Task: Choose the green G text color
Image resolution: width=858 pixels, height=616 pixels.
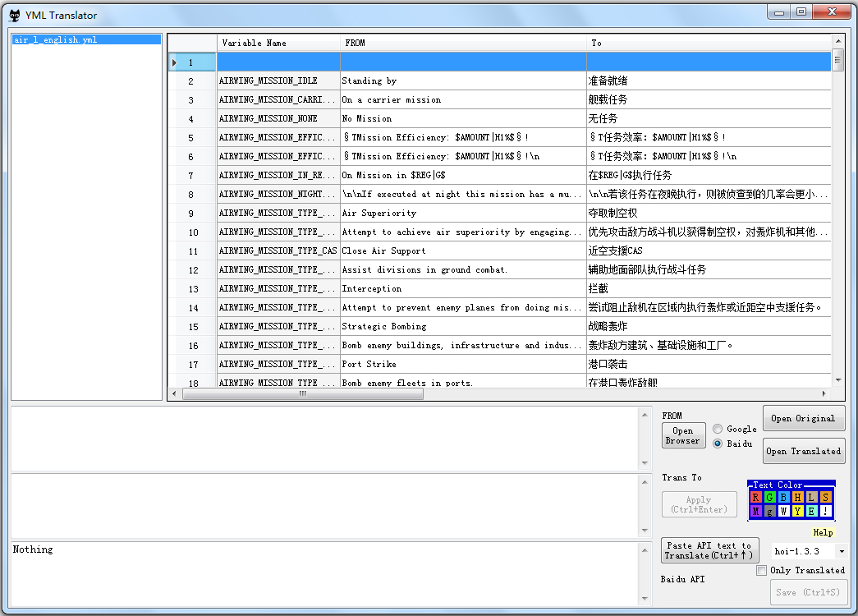Action: pos(770,497)
